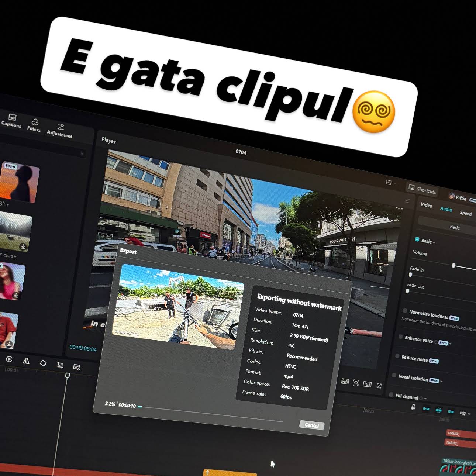476x476 pixels.
Task: Select the export preview thumbnail
Action: [178, 307]
